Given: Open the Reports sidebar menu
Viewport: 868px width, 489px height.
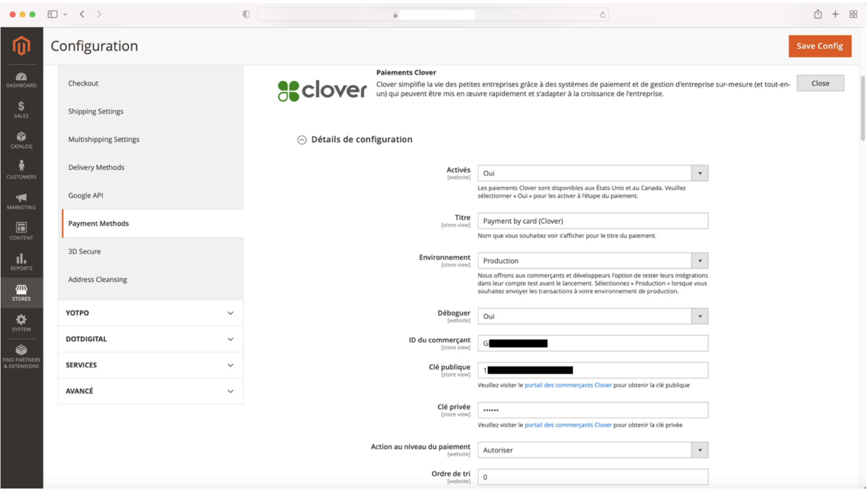Looking at the screenshot, I should (x=21, y=262).
